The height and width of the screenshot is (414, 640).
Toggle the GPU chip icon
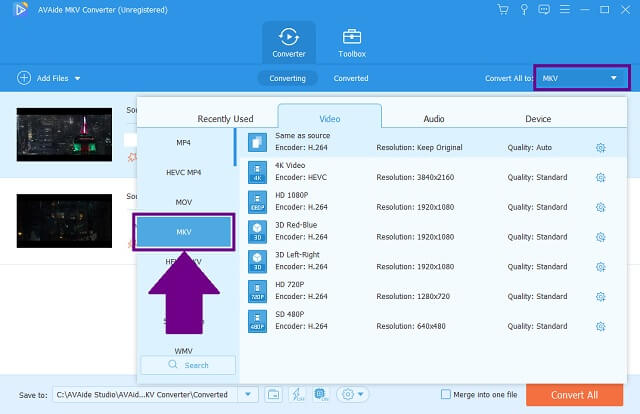[x=321, y=394]
